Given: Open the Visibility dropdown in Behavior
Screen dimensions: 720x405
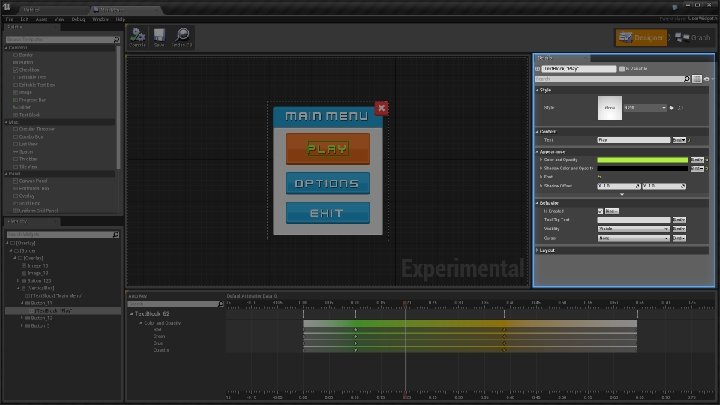Looking at the screenshot, I should (633, 229).
